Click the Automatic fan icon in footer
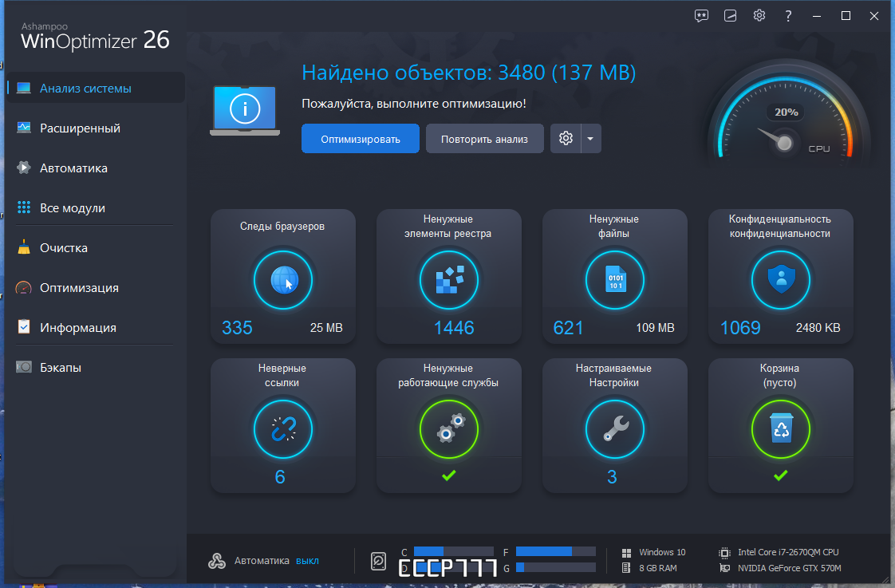Viewport: 895px width, 588px height. pos(217,561)
